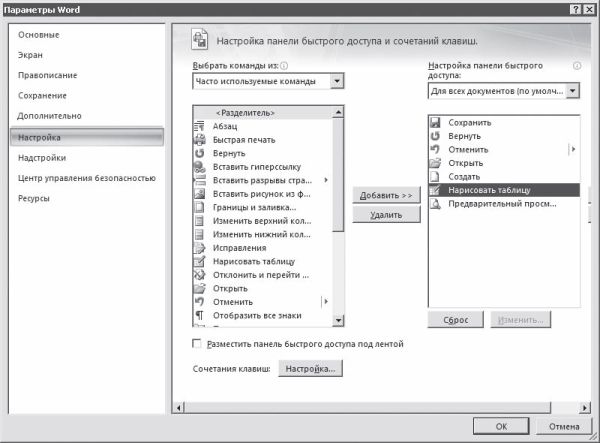Click the Вернуть icon in right list
Screen dimensions: 600x443
(x=435, y=136)
